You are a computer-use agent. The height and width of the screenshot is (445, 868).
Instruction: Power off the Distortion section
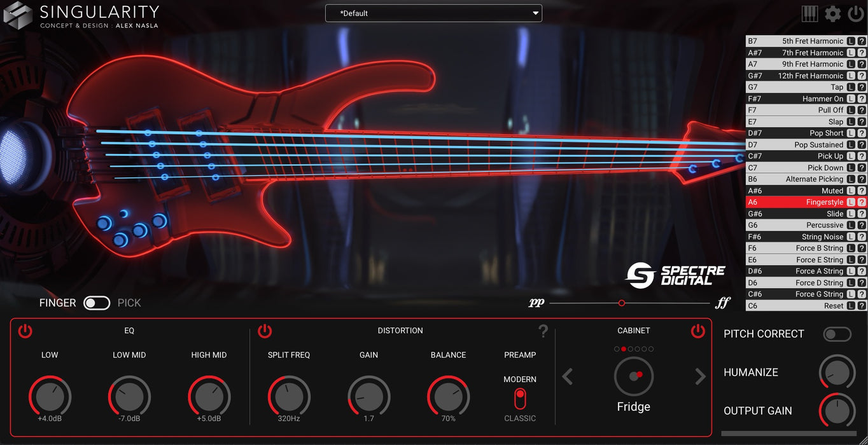click(265, 331)
